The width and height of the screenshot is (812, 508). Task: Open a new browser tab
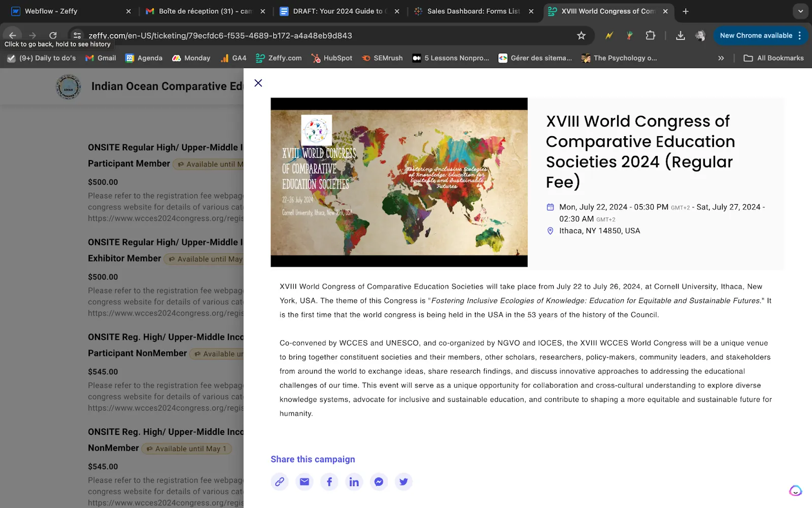[686, 11]
